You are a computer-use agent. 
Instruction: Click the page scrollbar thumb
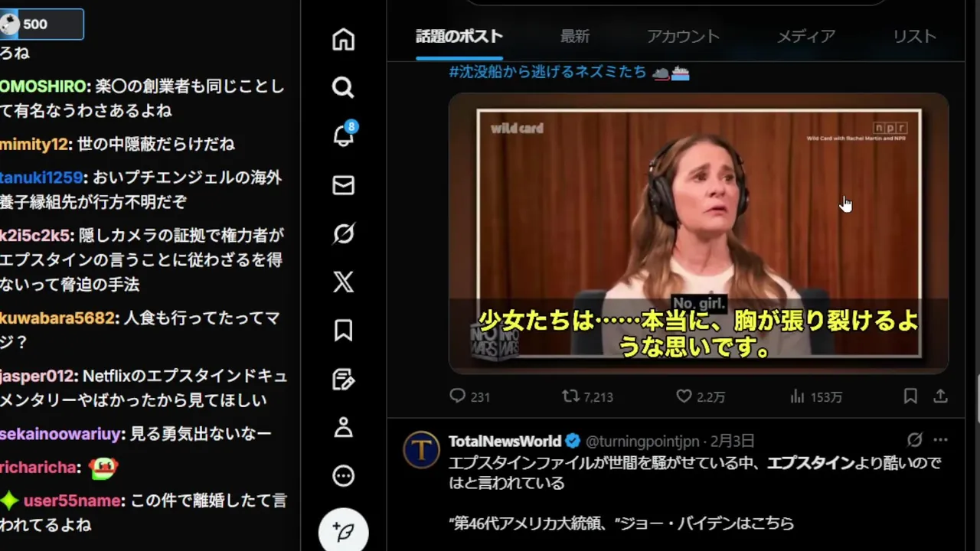tap(977, 397)
